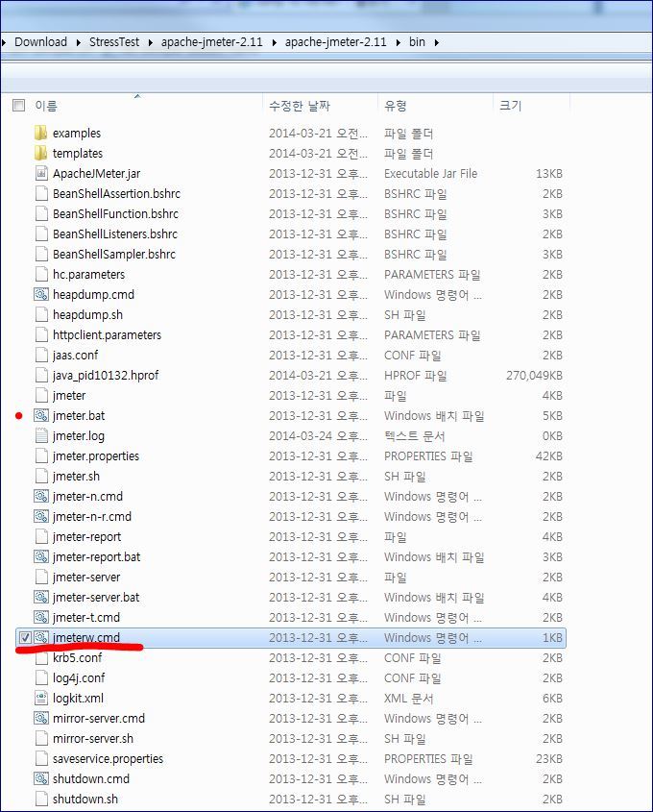Click the java_pid10132.hprof file icon
The width and height of the screenshot is (653, 812).
click(41, 376)
